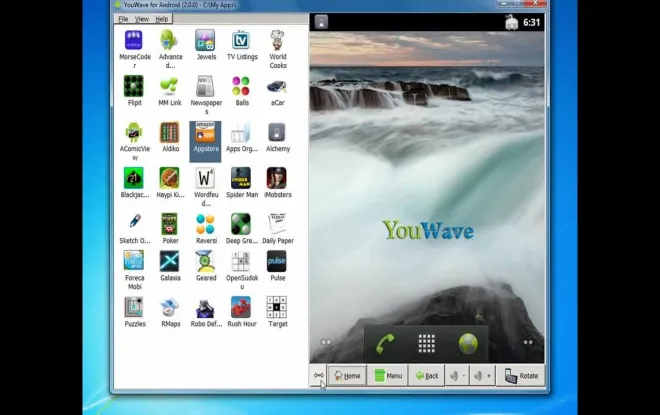Click the Home button below the emulator
This screenshot has width=660, height=415.
tap(347, 375)
